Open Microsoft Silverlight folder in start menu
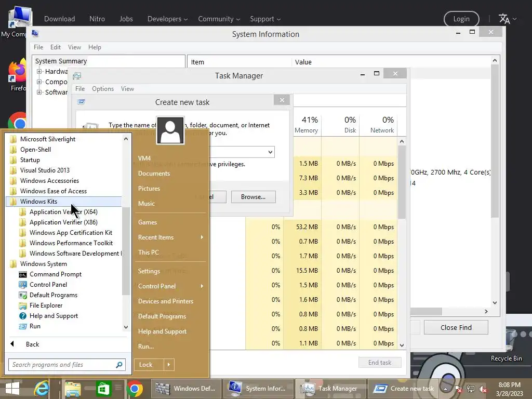This screenshot has width=532, height=399. tap(47, 139)
